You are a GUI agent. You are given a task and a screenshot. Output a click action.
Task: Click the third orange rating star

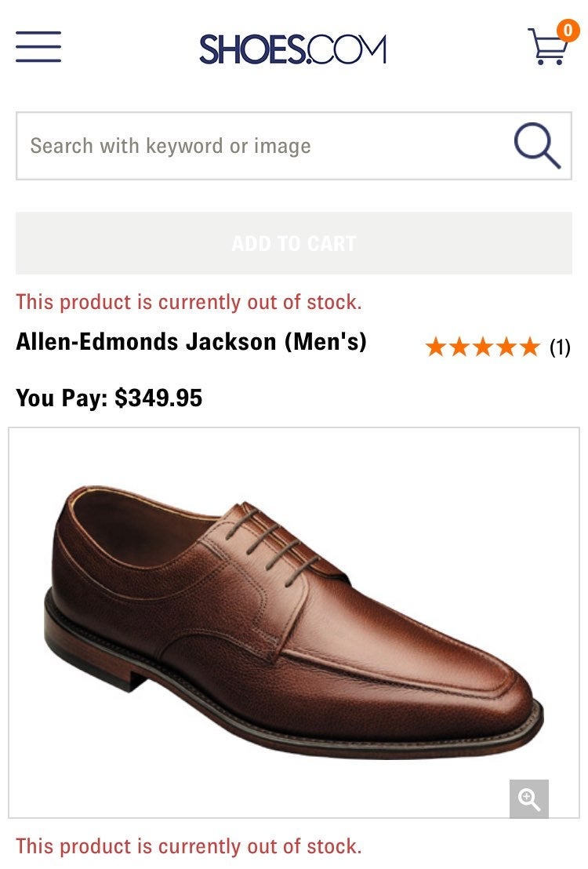pyautogui.click(x=483, y=347)
